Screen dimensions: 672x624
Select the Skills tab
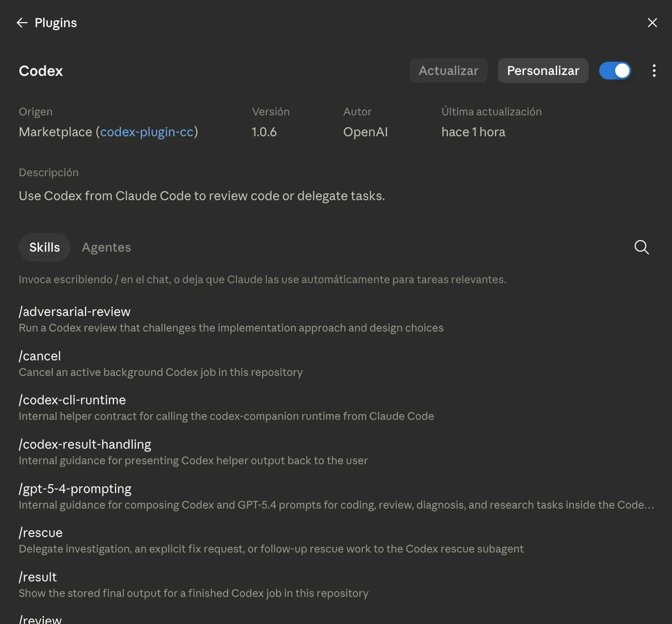pos(44,247)
